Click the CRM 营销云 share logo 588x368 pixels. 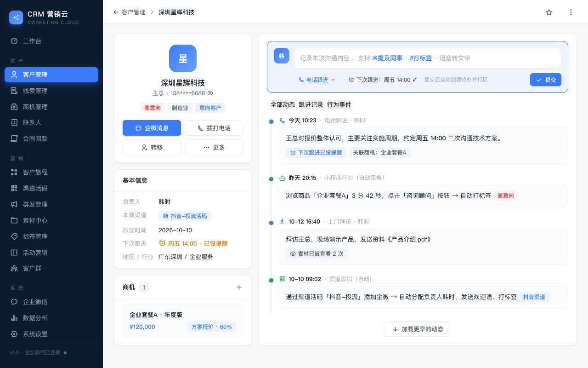[x=16, y=17]
